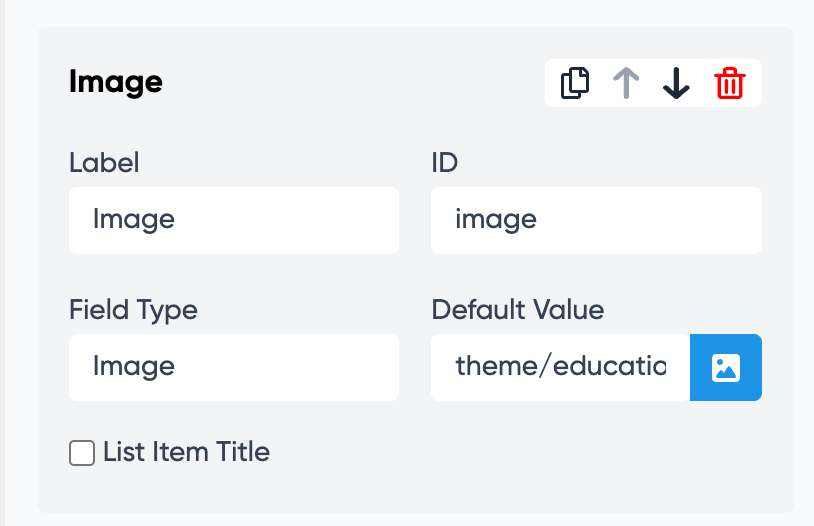Image resolution: width=814 pixels, height=526 pixels.
Task: Click the ID caption text
Action: click(x=444, y=163)
